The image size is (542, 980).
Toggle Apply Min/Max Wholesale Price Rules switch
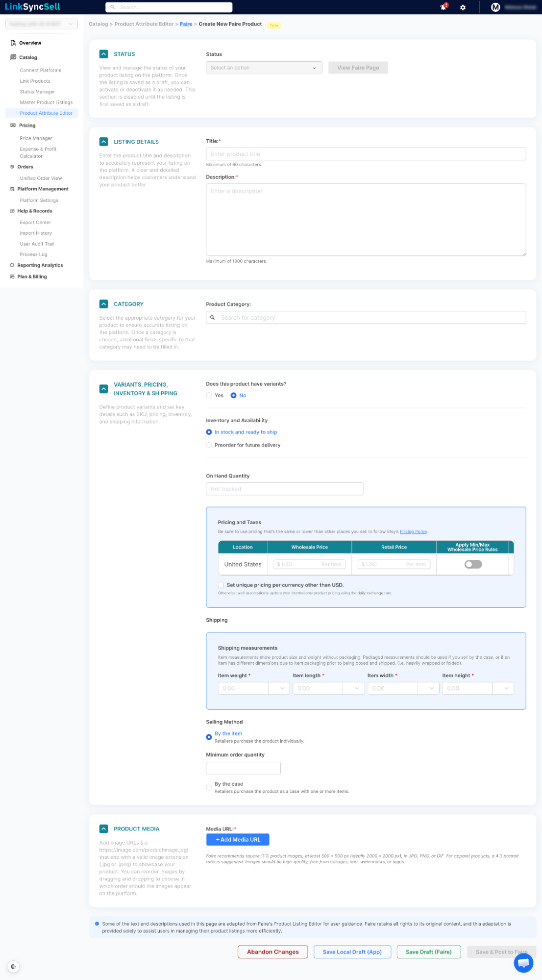(473, 564)
